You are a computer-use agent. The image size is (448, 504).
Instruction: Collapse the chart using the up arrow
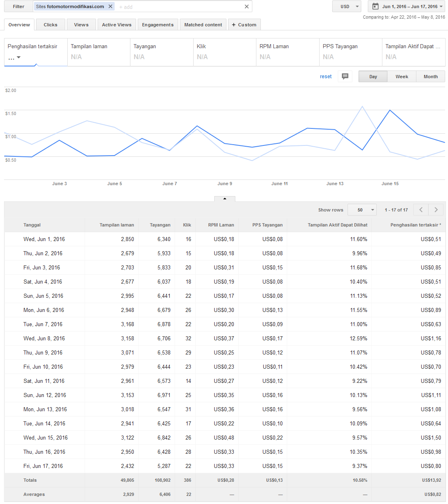pyautogui.click(x=225, y=199)
